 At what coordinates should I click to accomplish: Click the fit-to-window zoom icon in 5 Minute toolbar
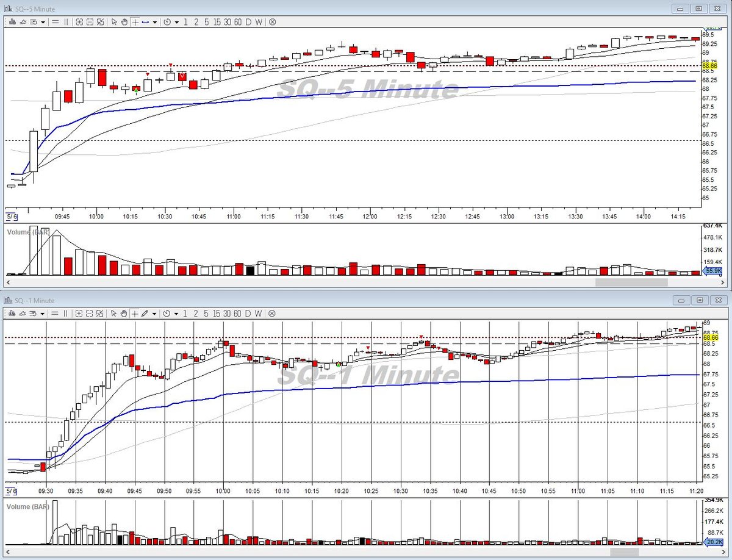pyautogui.click(x=100, y=22)
